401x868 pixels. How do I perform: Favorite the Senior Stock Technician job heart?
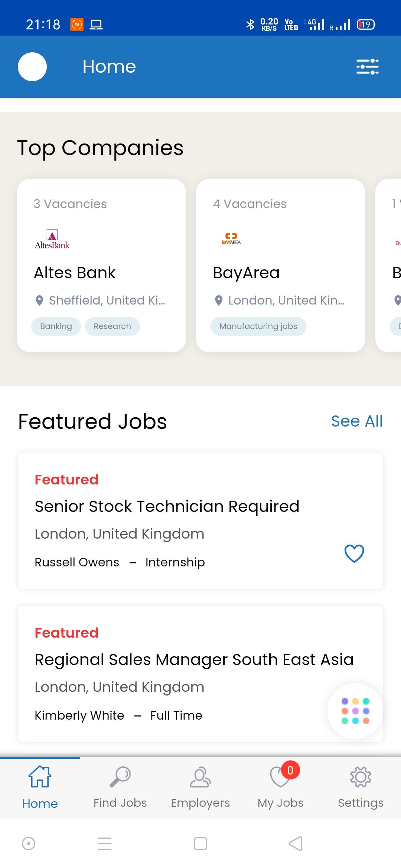[x=354, y=553]
